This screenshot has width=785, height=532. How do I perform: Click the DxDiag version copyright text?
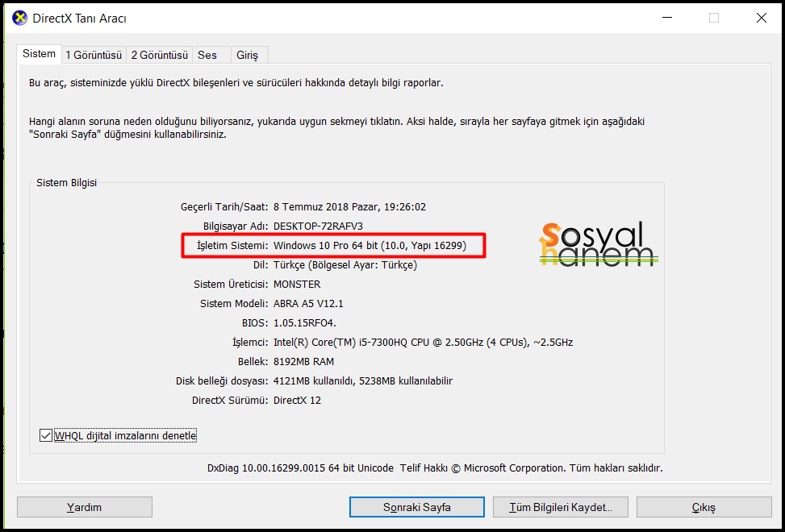click(435, 468)
